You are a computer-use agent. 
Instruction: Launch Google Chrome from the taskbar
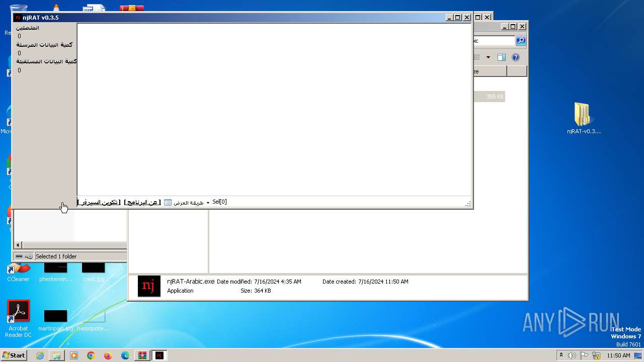91,355
